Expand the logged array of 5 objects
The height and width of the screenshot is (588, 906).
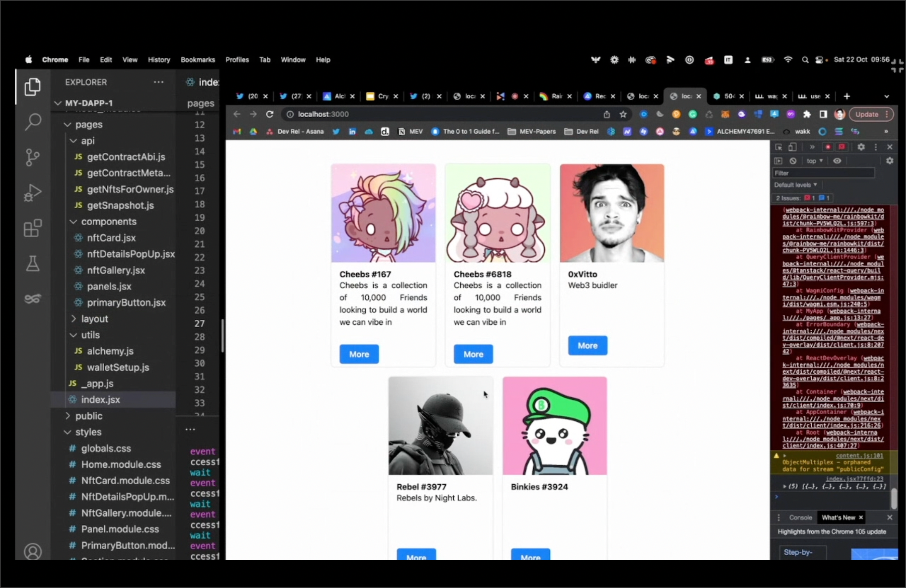(x=785, y=487)
